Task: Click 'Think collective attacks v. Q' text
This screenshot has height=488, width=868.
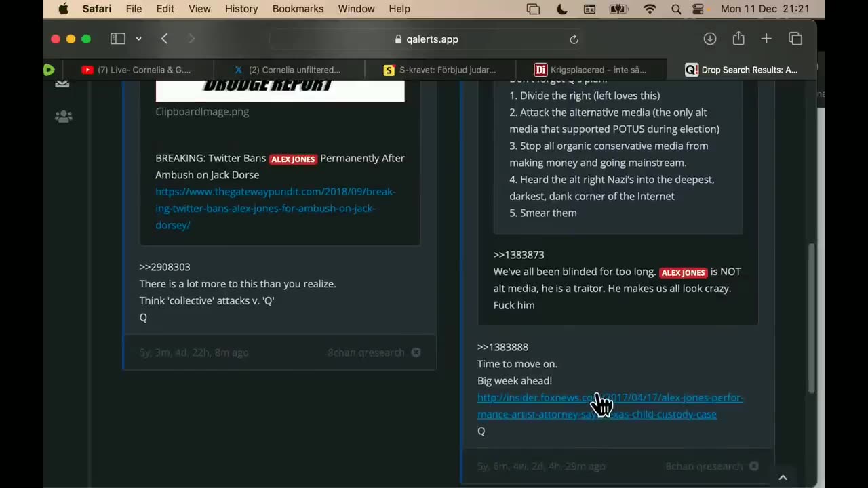Action: pyautogui.click(x=207, y=300)
